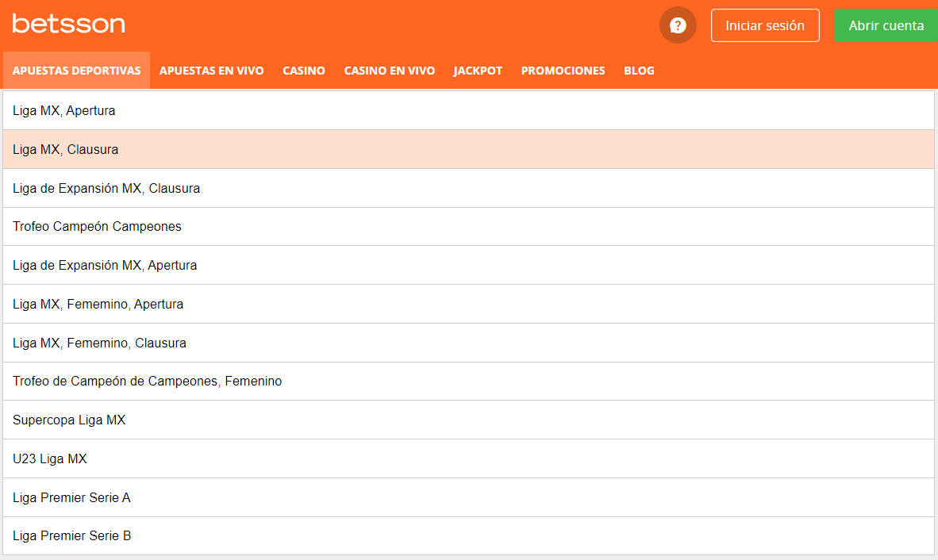Select Supercopa Liga MX row
938x560 pixels.
[x=468, y=420]
